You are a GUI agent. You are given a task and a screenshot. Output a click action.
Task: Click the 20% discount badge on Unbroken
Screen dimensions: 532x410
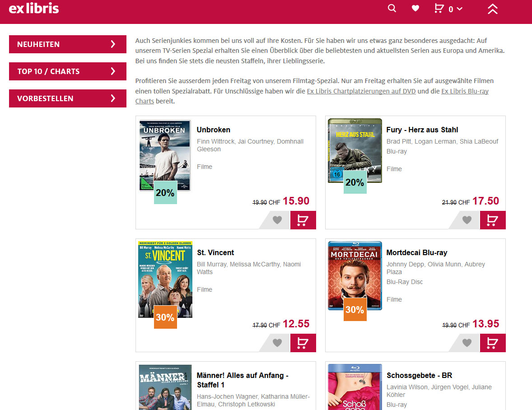[x=165, y=192]
